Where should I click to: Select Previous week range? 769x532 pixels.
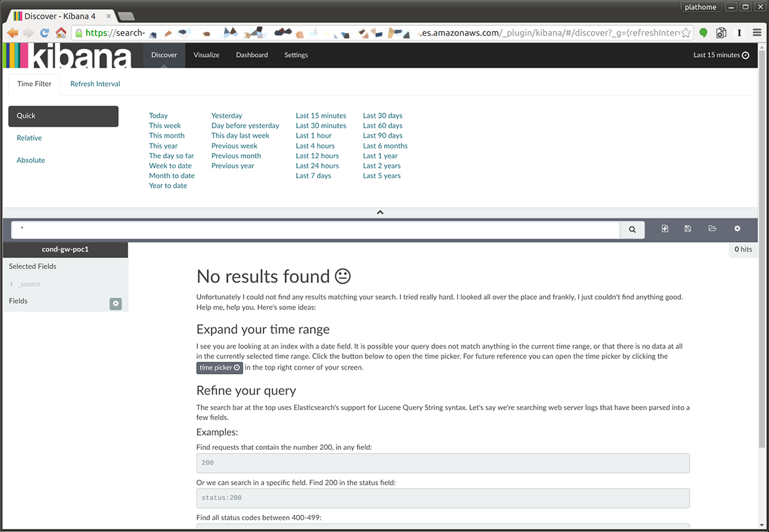[x=234, y=146]
